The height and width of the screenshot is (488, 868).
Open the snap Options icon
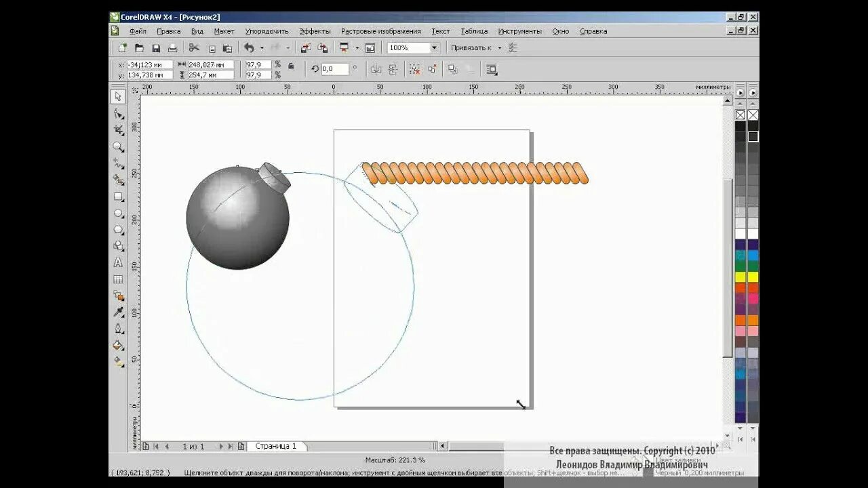513,48
